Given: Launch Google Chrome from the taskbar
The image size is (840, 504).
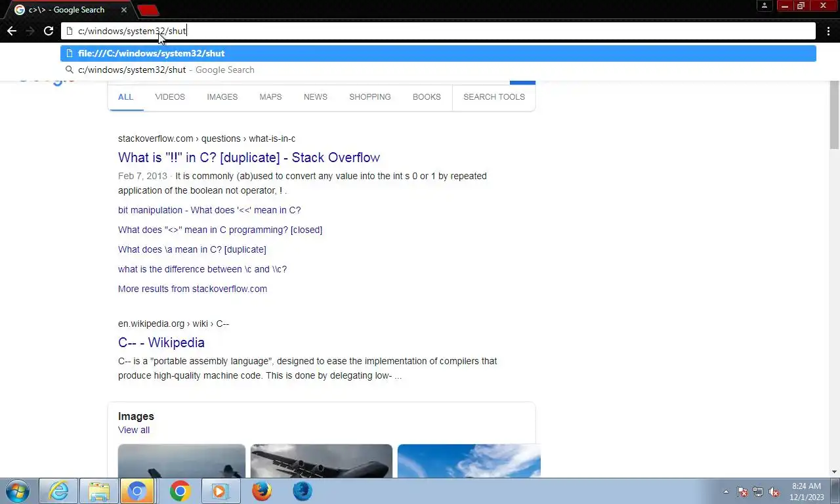Looking at the screenshot, I should [180, 491].
